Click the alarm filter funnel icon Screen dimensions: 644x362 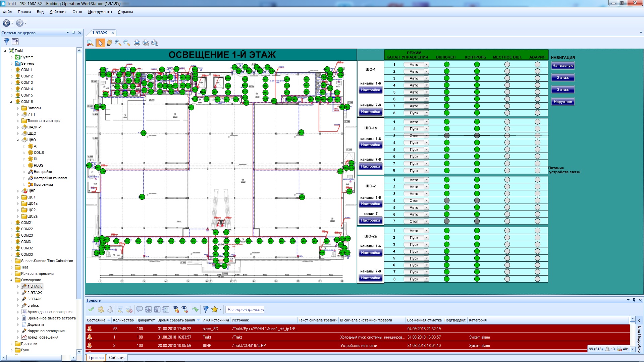[x=206, y=309]
